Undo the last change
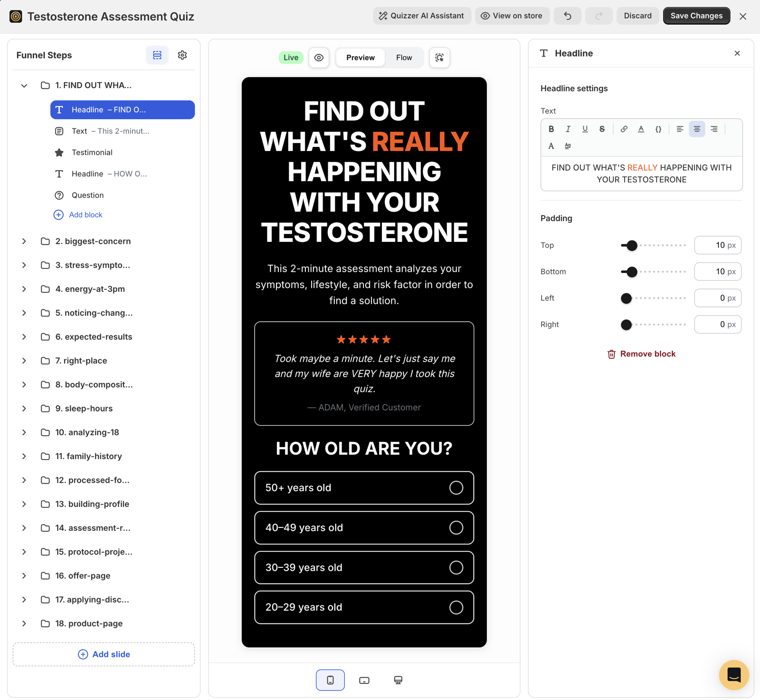Image resolution: width=760 pixels, height=700 pixels. tap(568, 16)
